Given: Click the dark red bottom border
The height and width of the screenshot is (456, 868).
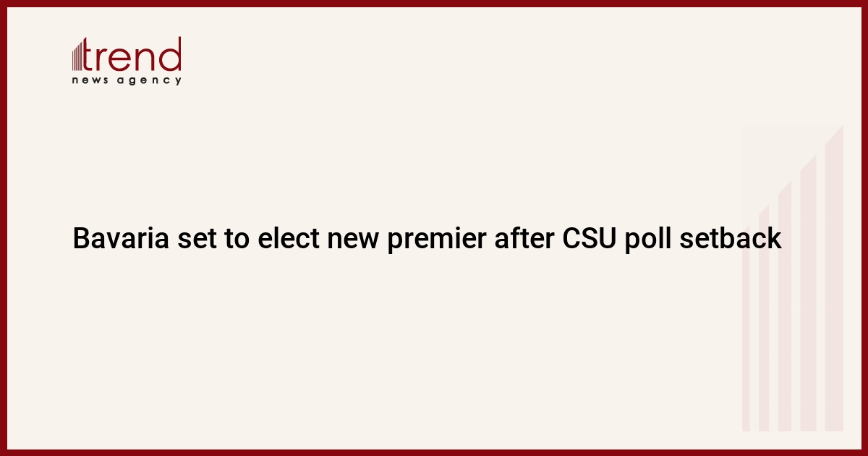Looking at the screenshot, I should (x=434, y=452).
